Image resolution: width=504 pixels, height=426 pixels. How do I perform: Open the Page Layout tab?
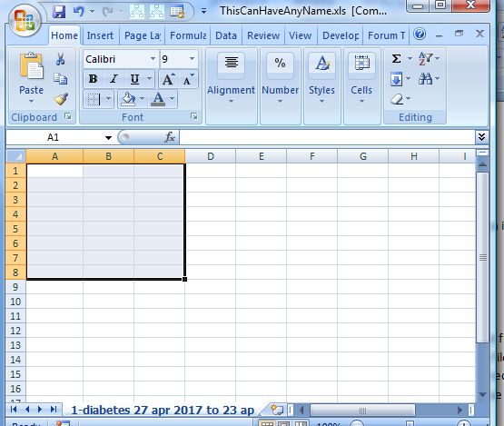(143, 35)
